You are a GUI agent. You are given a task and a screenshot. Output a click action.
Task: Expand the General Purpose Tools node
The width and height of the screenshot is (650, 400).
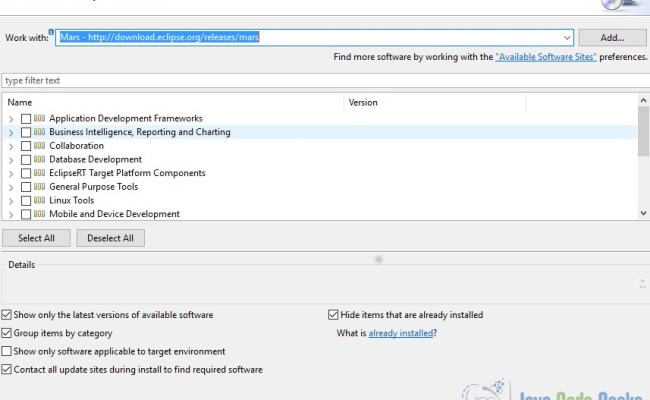pyautogui.click(x=11, y=188)
